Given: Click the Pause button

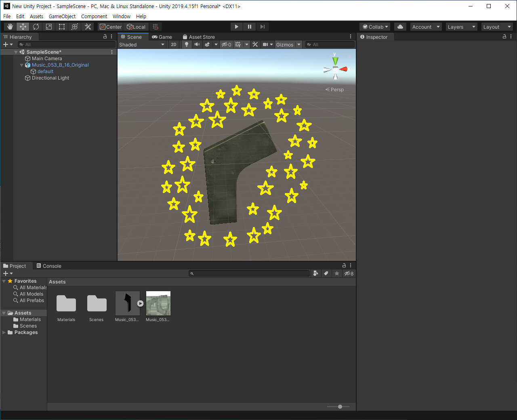Looking at the screenshot, I should [x=250, y=27].
